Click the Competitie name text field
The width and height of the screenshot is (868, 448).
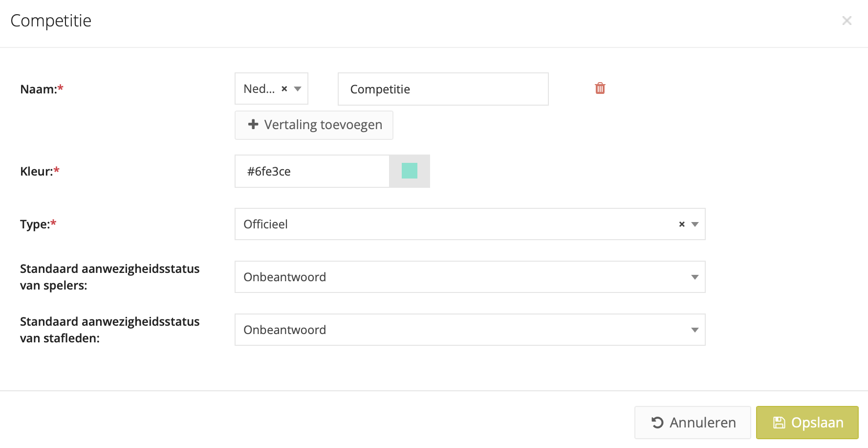pyautogui.click(x=443, y=89)
